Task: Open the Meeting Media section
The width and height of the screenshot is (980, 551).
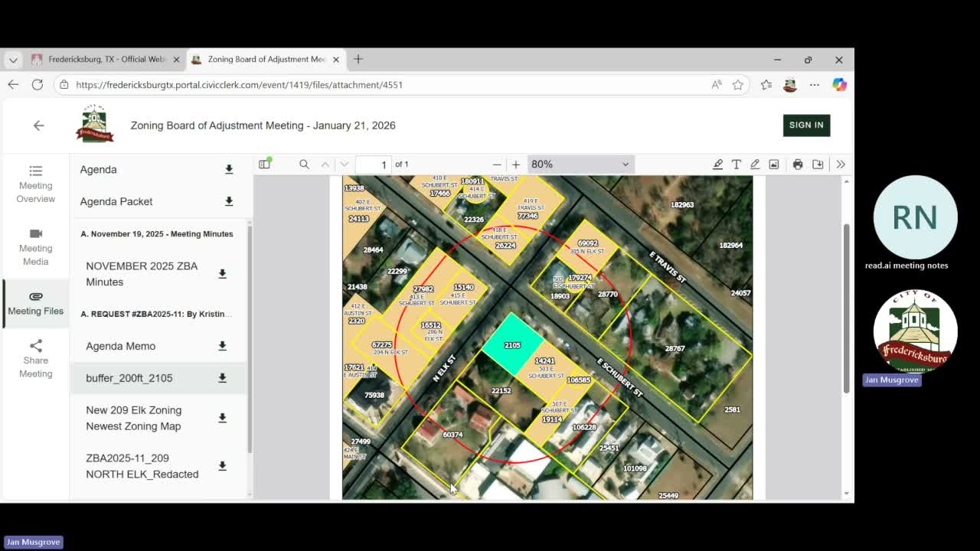Action: coord(36,246)
